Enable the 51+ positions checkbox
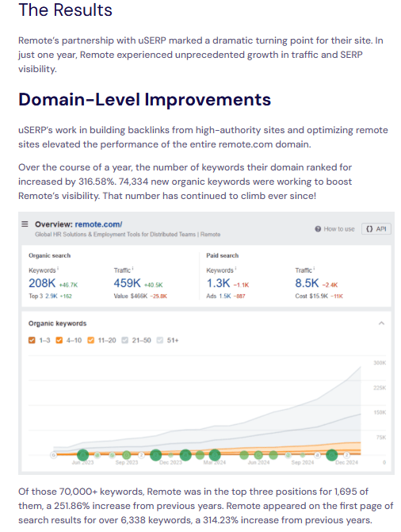Image resolution: width=401 pixels, height=532 pixels. click(160, 340)
